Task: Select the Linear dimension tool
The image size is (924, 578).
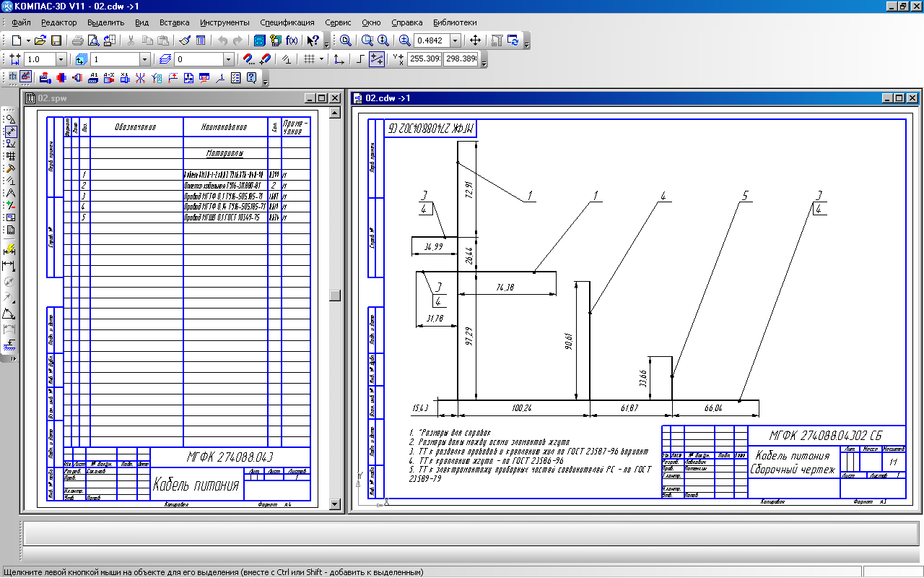Action: (x=10, y=266)
